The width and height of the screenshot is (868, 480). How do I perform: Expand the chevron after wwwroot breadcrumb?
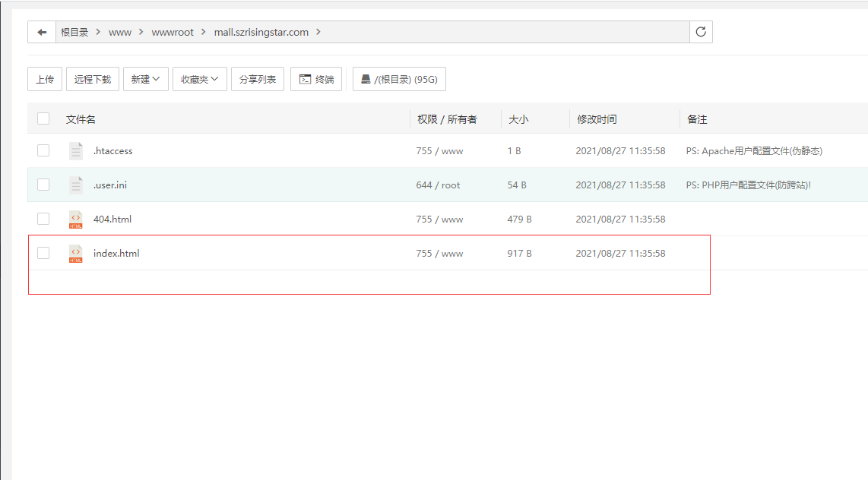click(x=203, y=32)
